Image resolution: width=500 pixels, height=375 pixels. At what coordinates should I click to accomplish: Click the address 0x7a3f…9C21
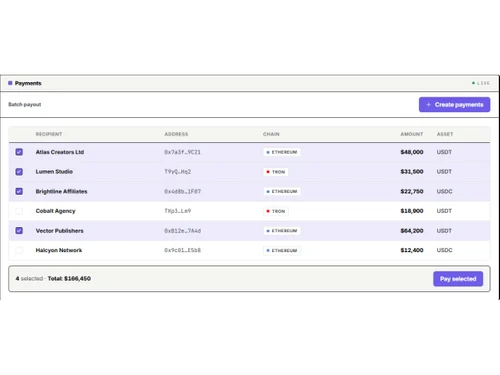tap(182, 152)
